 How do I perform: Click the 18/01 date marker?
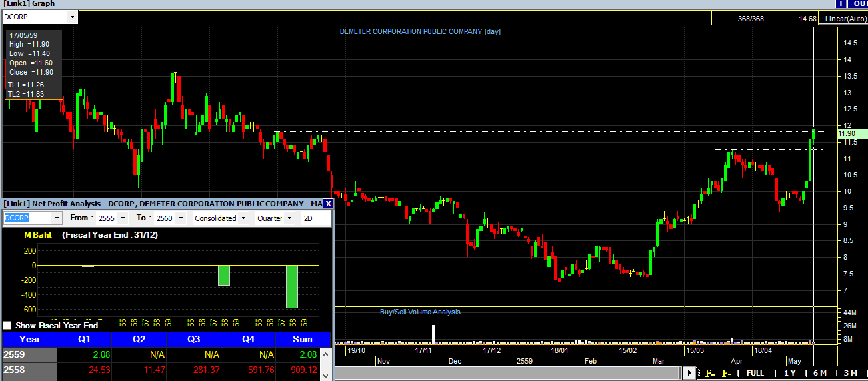pos(559,350)
